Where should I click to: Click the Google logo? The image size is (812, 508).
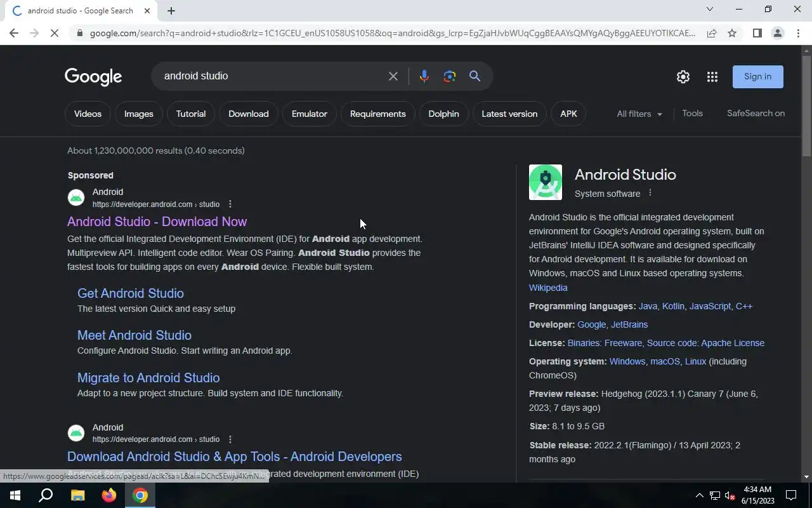pos(93,77)
